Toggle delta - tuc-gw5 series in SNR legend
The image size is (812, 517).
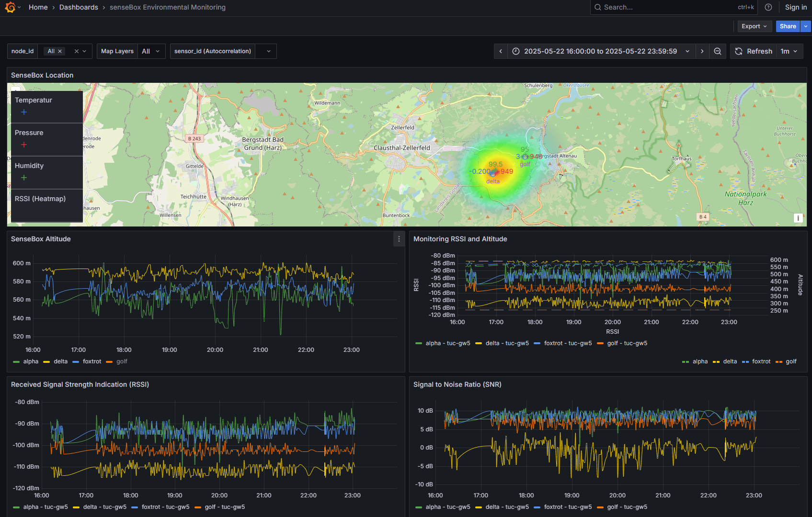[x=507, y=507]
